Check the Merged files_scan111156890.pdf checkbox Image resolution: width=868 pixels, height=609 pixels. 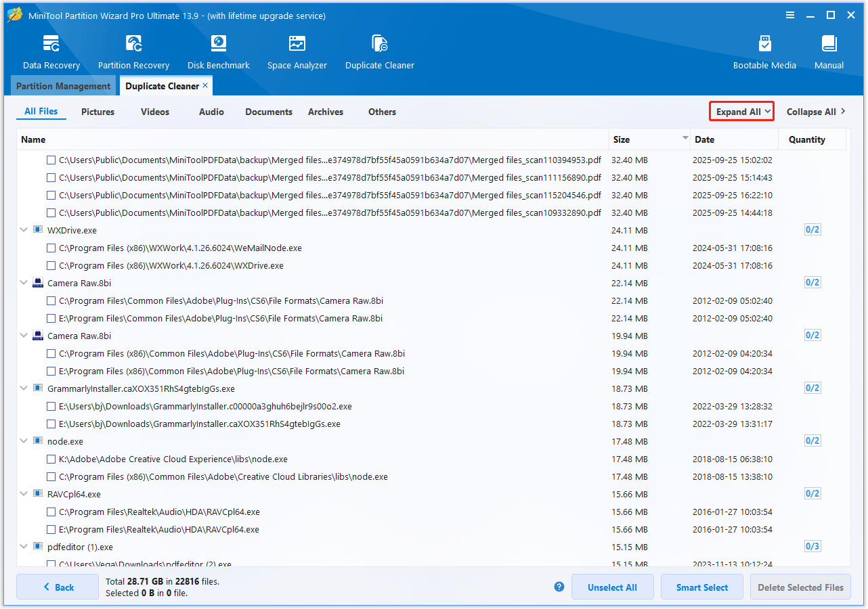pyautogui.click(x=51, y=178)
